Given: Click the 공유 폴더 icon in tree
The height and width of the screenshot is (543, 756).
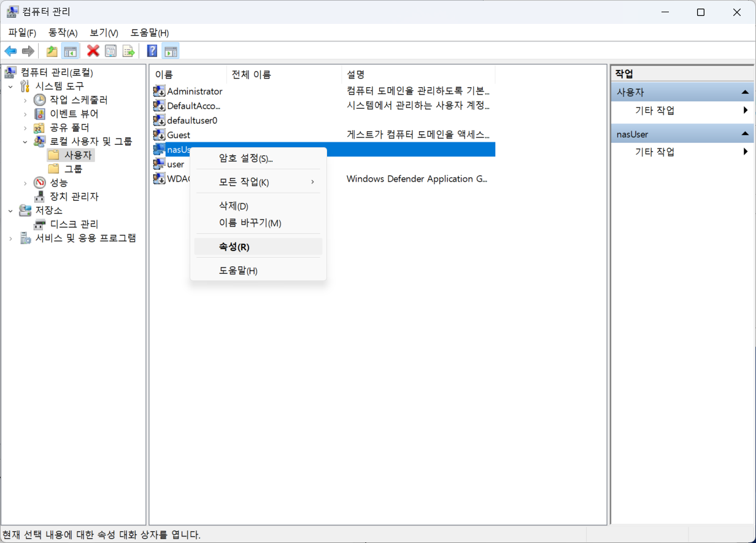Looking at the screenshot, I should (40, 128).
